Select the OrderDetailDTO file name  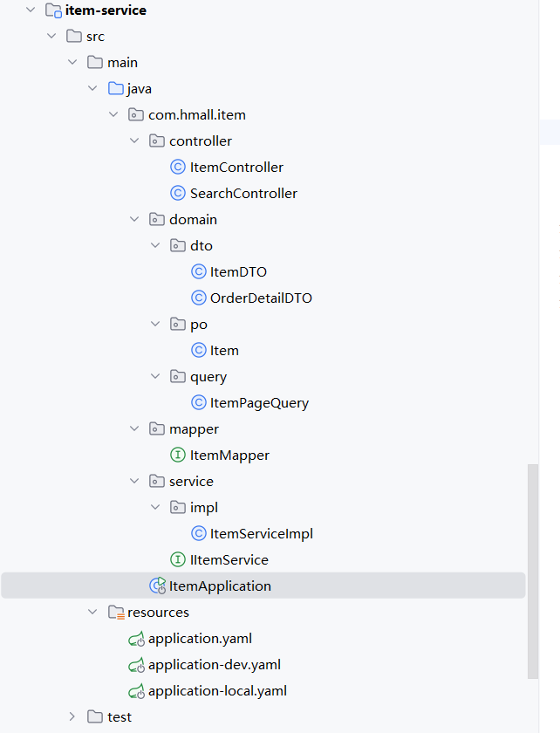[261, 298]
